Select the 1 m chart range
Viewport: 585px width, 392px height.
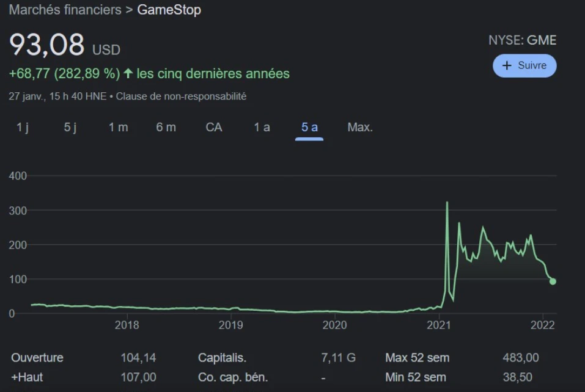point(118,127)
